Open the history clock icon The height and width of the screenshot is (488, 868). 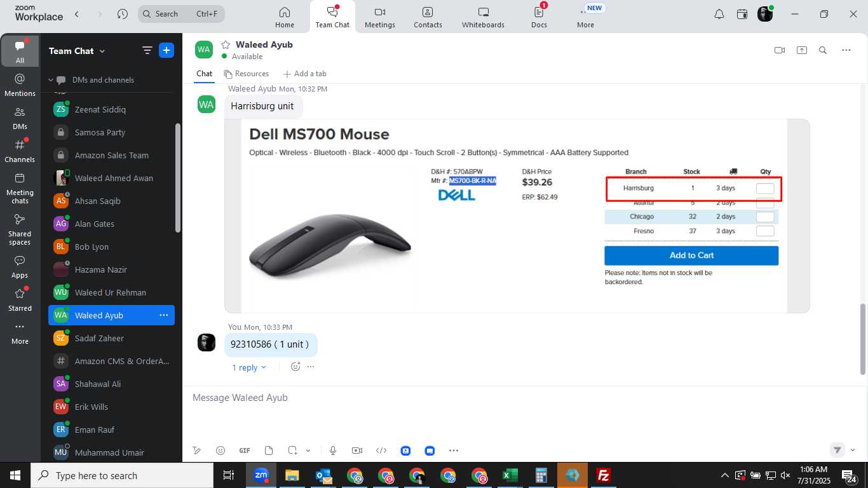123,14
